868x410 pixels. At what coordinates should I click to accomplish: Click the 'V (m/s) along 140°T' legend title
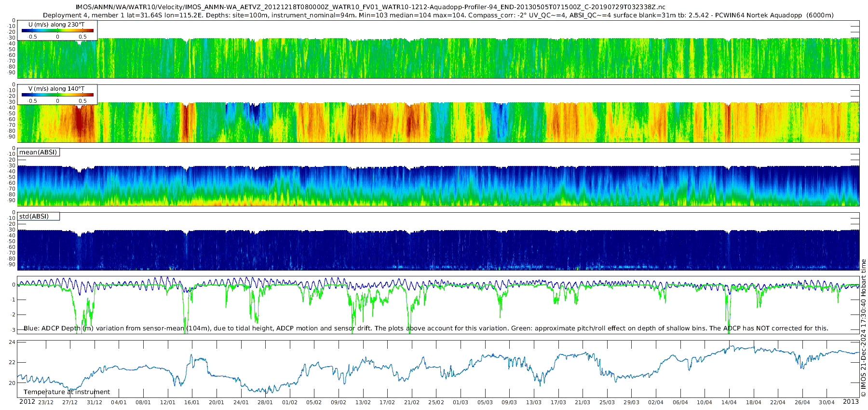(56, 89)
